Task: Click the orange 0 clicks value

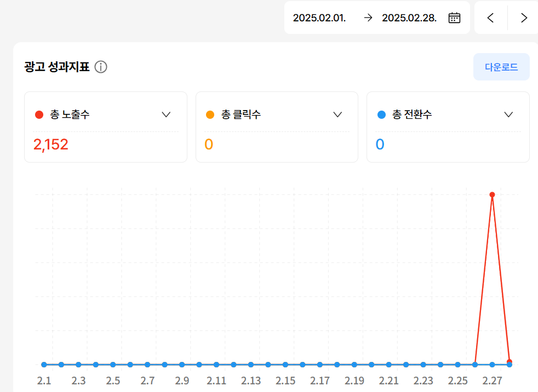Action: tap(209, 145)
